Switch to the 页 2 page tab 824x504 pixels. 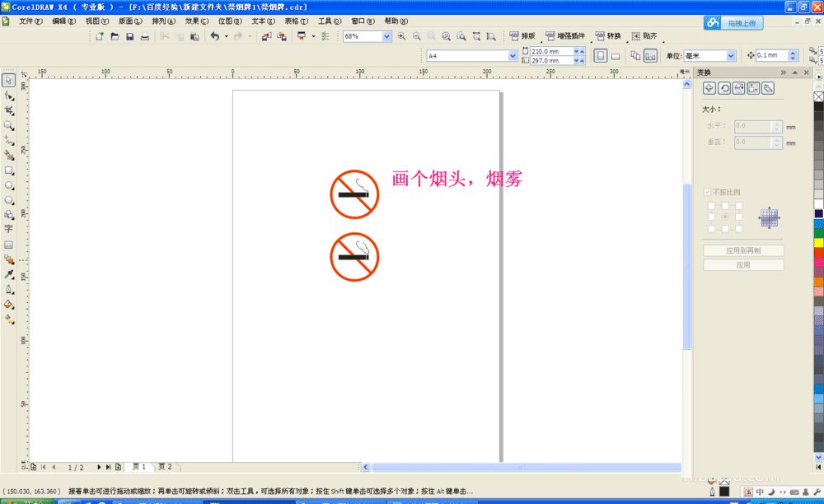[x=165, y=466]
